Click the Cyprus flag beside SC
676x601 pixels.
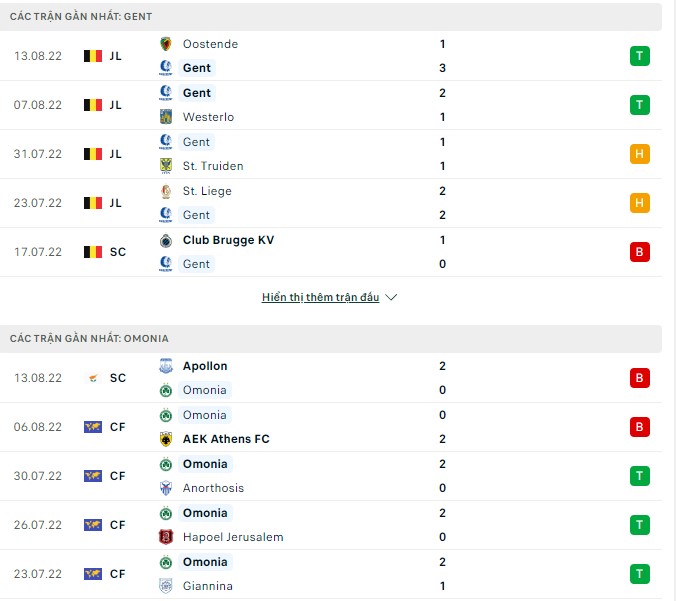(x=93, y=378)
